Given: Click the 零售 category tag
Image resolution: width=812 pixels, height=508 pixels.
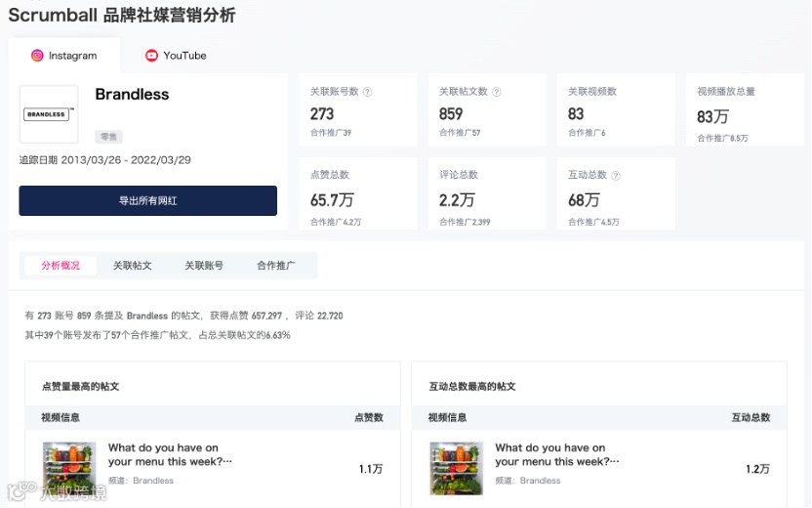Looking at the screenshot, I should [x=108, y=137].
